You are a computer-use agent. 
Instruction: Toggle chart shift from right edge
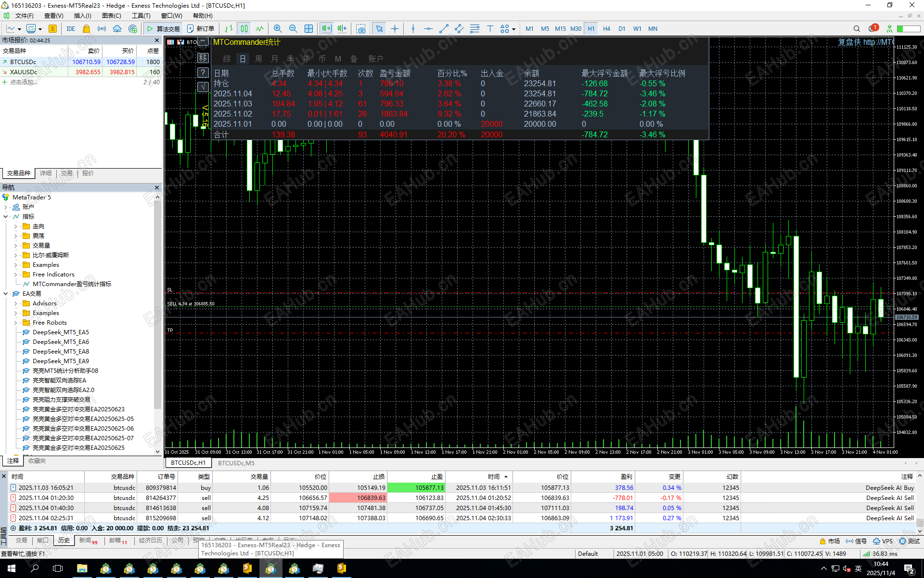(x=342, y=29)
